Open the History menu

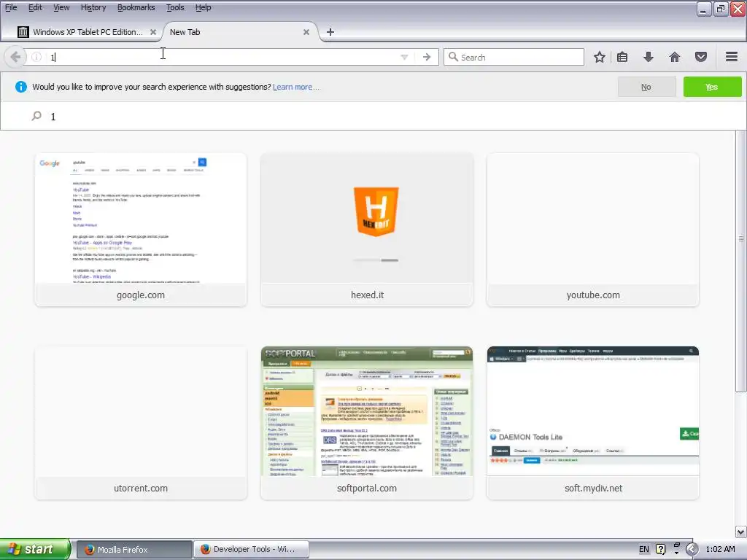coord(93,7)
